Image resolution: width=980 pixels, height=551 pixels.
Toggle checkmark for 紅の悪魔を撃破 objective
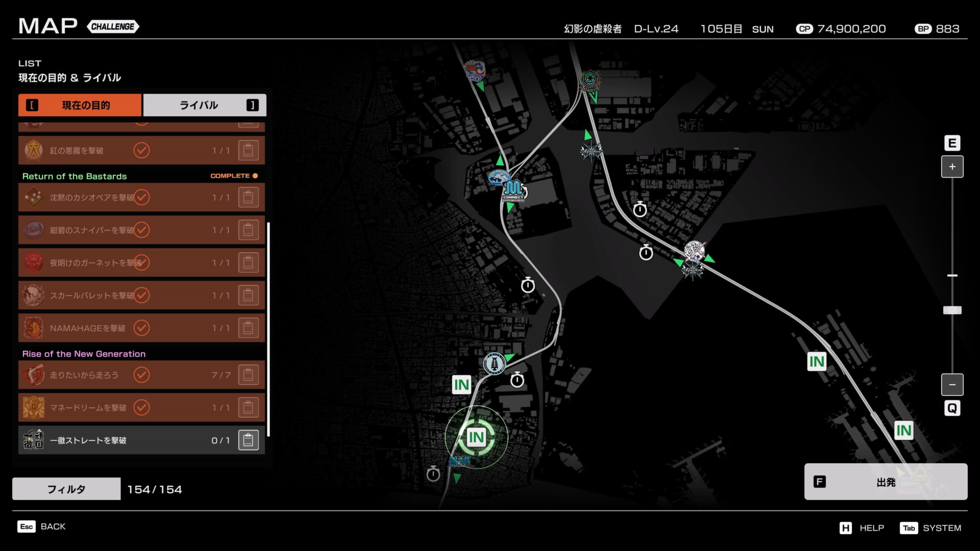[141, 151]
